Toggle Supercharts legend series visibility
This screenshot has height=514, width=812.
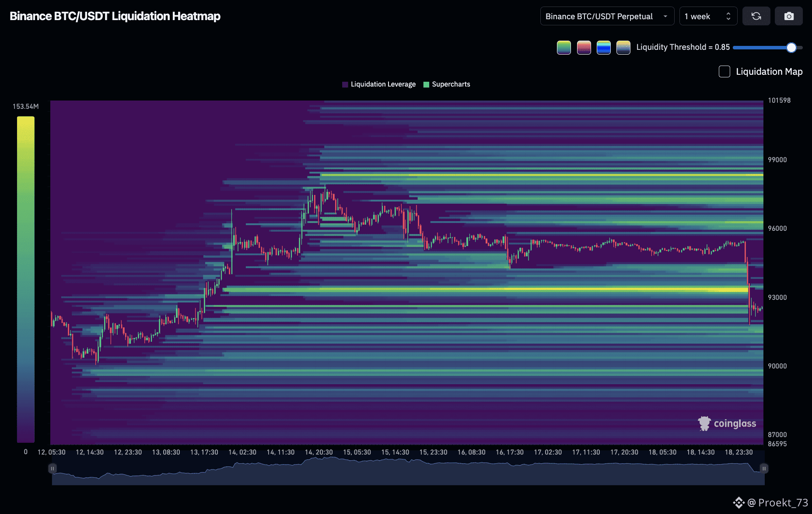tap(447, 84)
